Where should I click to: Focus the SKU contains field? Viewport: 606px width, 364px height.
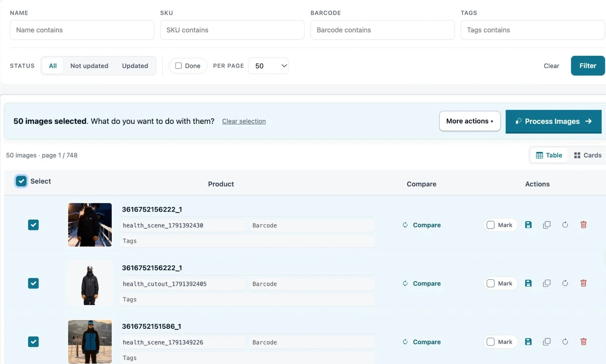coord(232,30)
